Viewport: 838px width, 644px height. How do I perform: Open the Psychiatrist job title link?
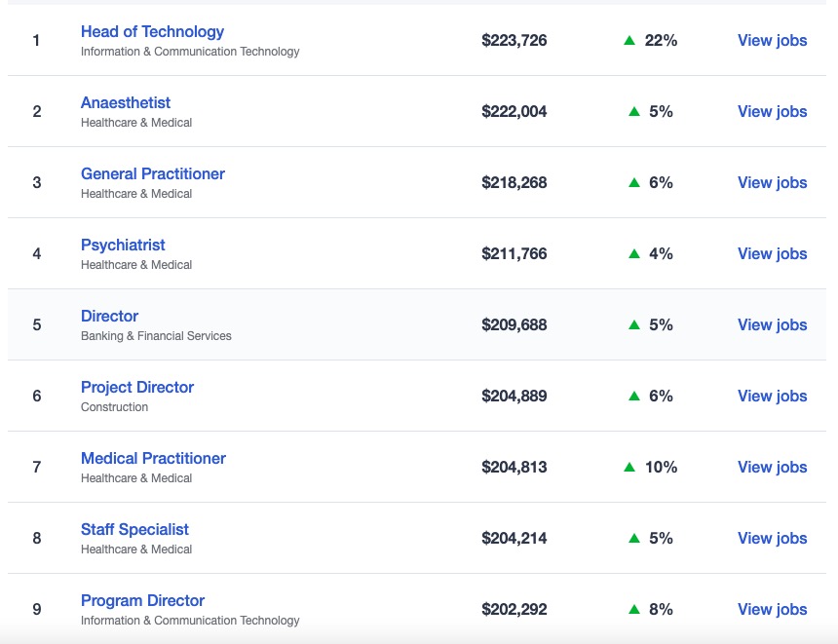click(123, 246)
